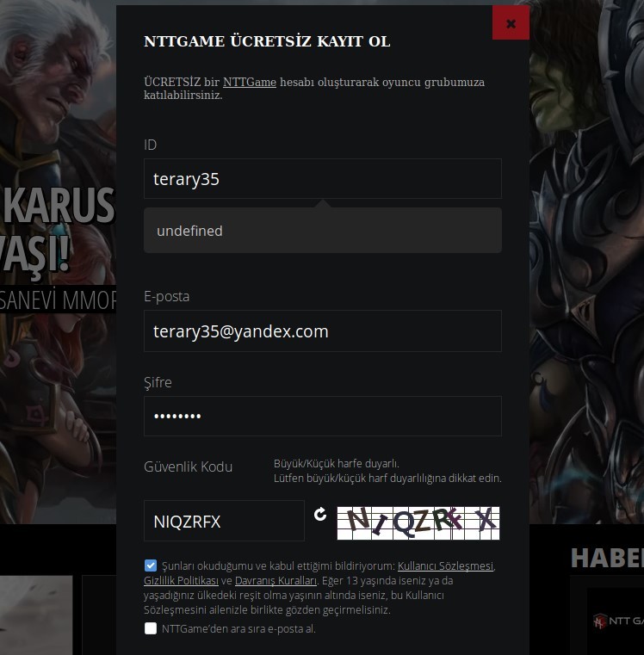
Task: Focus the E-posta field
Action: pyautogui.click(x=323, y=331)
